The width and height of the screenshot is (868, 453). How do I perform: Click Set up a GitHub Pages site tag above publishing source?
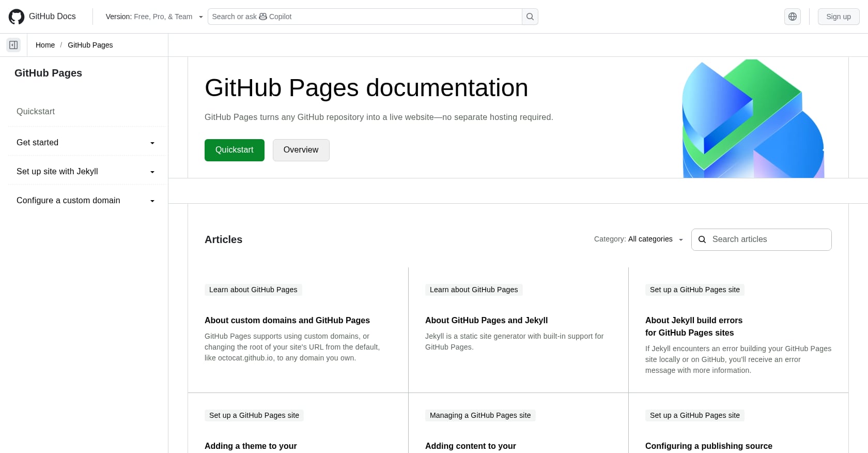[695, 415]
